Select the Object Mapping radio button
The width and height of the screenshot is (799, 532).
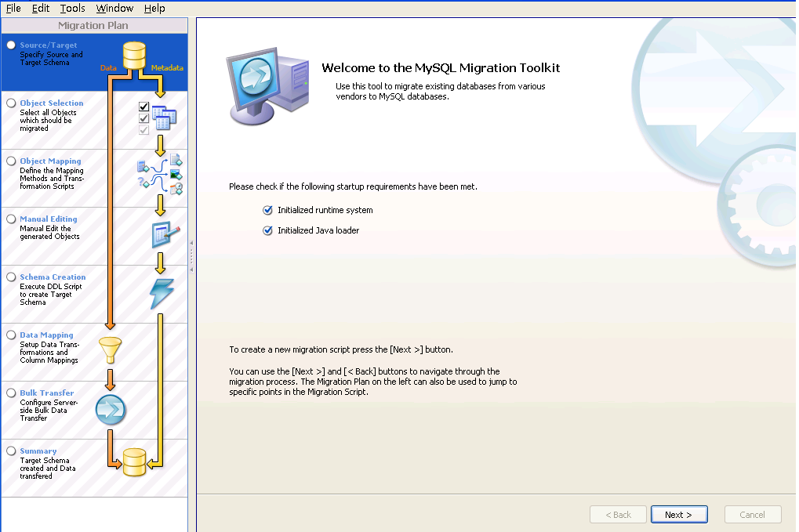[x=11, y=161]
